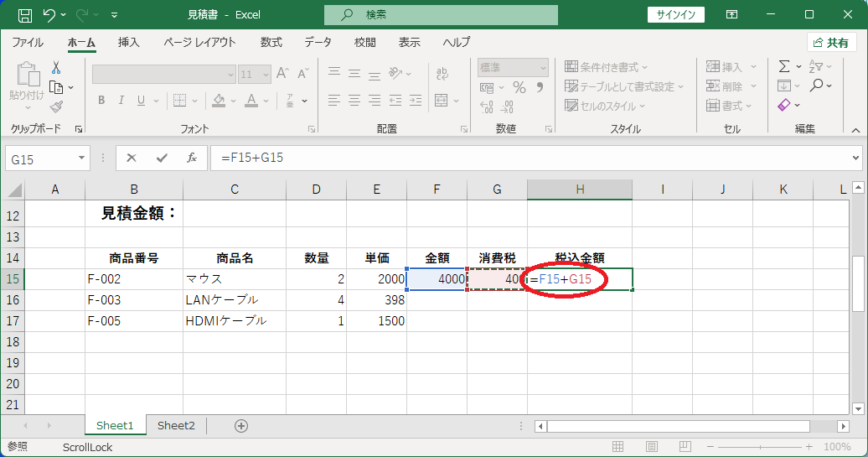The image size is (868, 457).
Task: Toggle Italic formatting
Action: pos(121,101)
